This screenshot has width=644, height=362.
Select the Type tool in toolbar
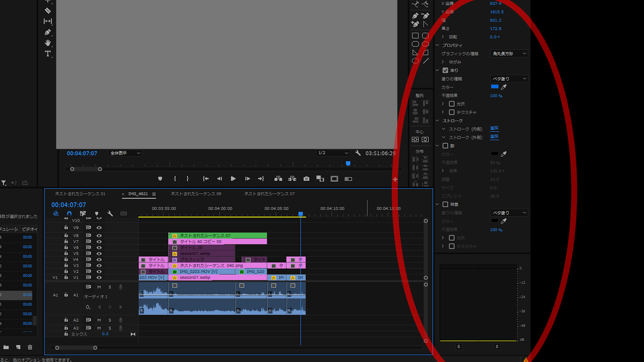pos(47,54)
